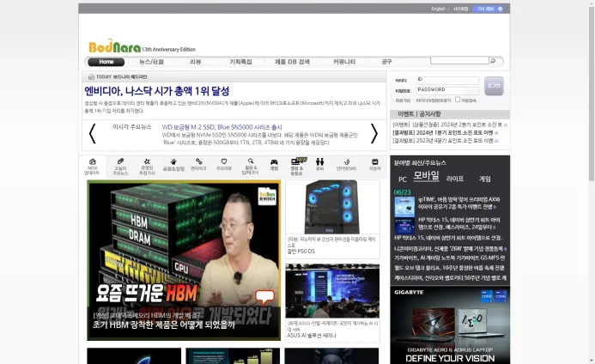The image size is (595, 364).
Task: Show next news with right arrow
Action: pos(374,134)
